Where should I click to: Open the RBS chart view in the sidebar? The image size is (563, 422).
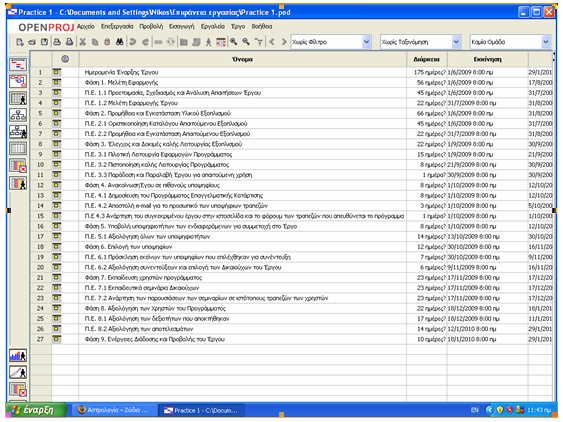pyautogui.click(x=18, y=131)
